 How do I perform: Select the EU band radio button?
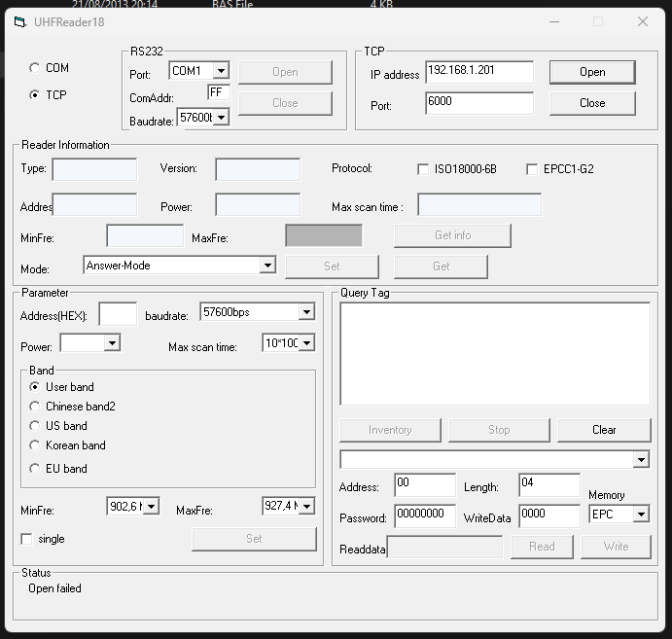click(x=36, y=469)
